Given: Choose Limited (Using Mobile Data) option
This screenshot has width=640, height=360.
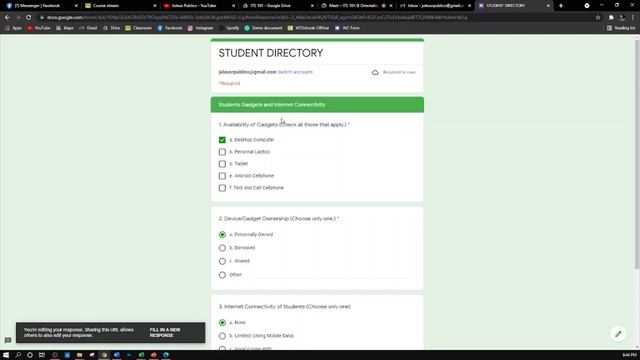Looking at the screenshot, I should click(x=222, y=336).
